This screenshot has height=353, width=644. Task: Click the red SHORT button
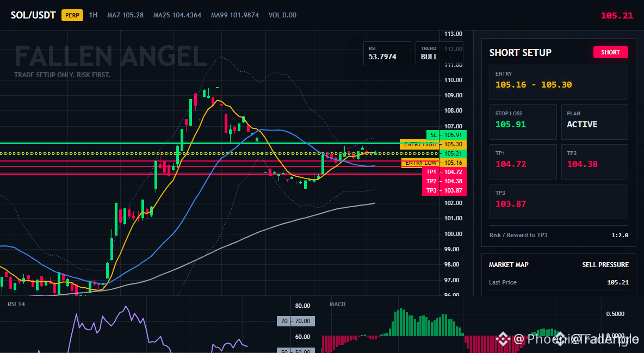(610, 52)
